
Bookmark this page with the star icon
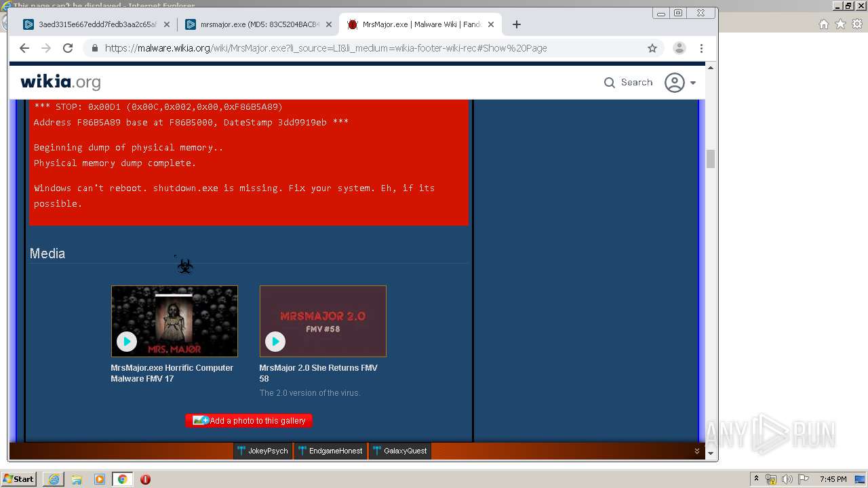pos(652,48)
